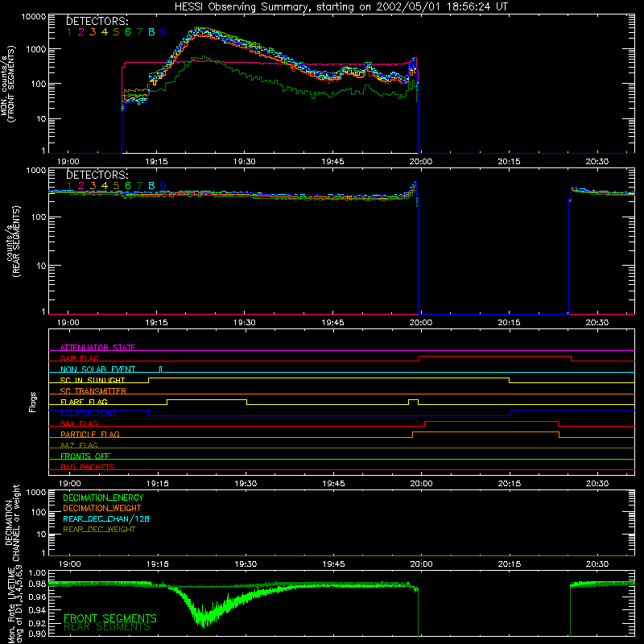
Task: Click the 20:00 tick under rear segments plot
Action: click(421, 323)
